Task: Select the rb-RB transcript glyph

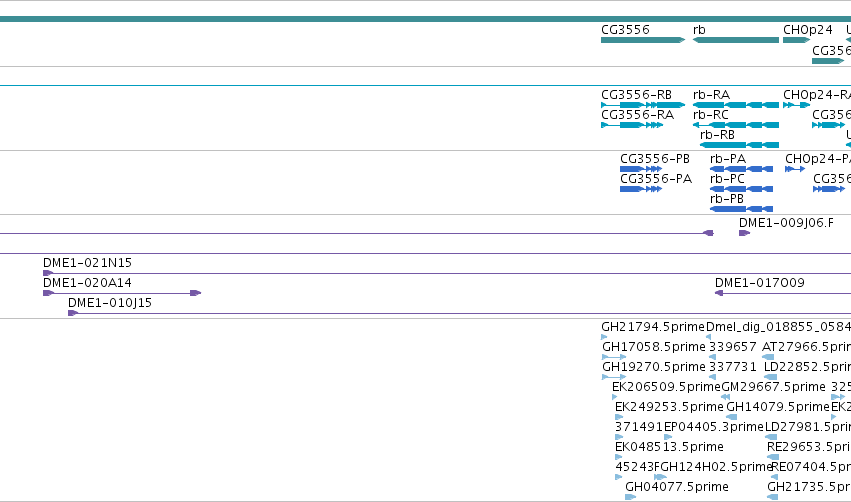Action: click(740, 145)
